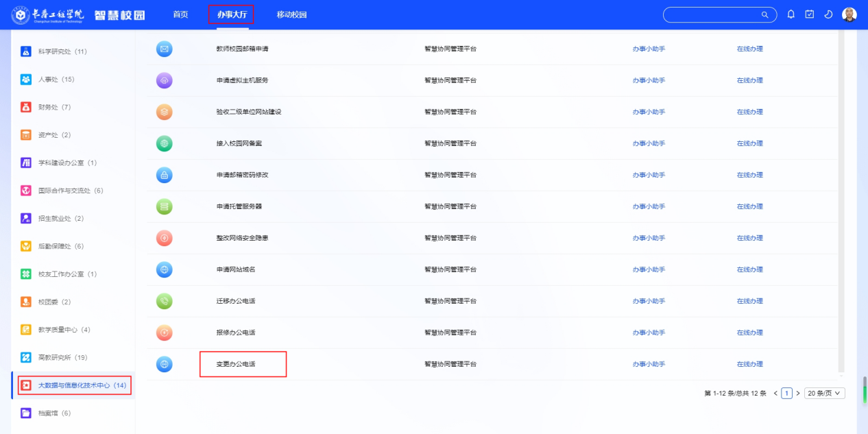Click the search magnifier icon
The image size is (868, 434).
tap(765, 14)
